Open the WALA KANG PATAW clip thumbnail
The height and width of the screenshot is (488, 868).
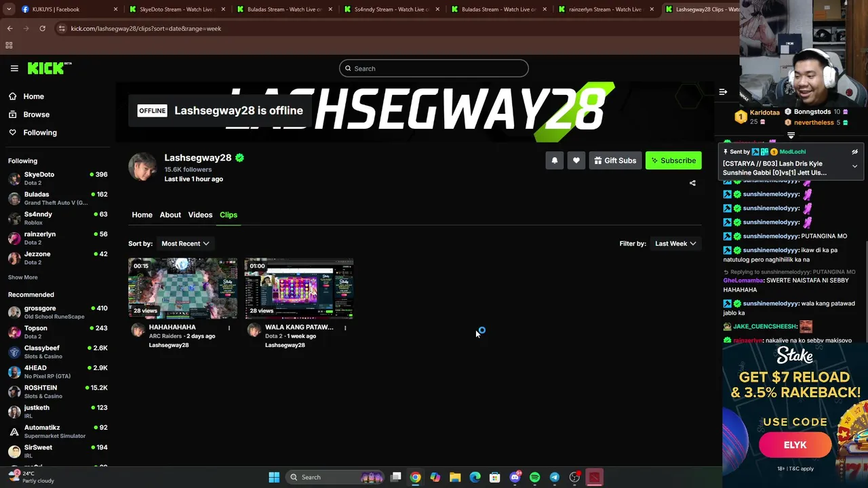point(299,288)
